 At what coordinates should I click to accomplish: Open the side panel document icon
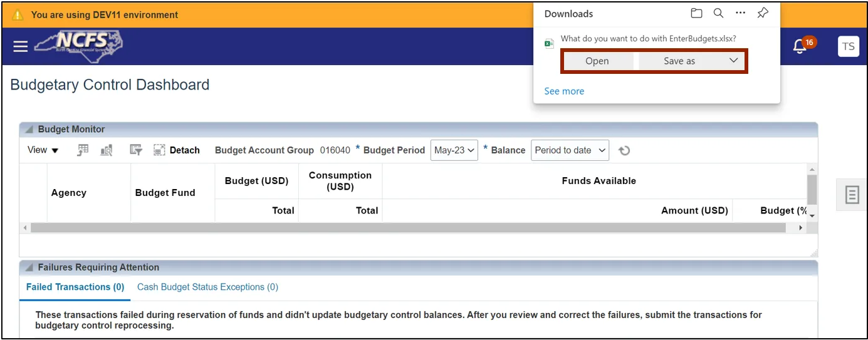[x=852, y=195]
